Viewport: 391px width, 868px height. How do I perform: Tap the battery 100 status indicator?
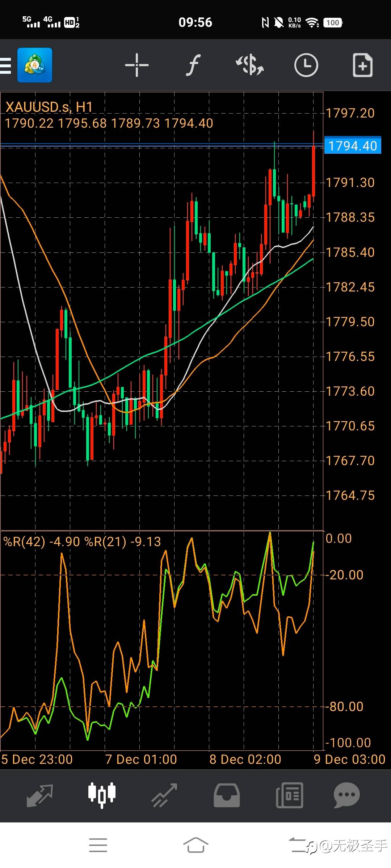click(x=333, y=23)
